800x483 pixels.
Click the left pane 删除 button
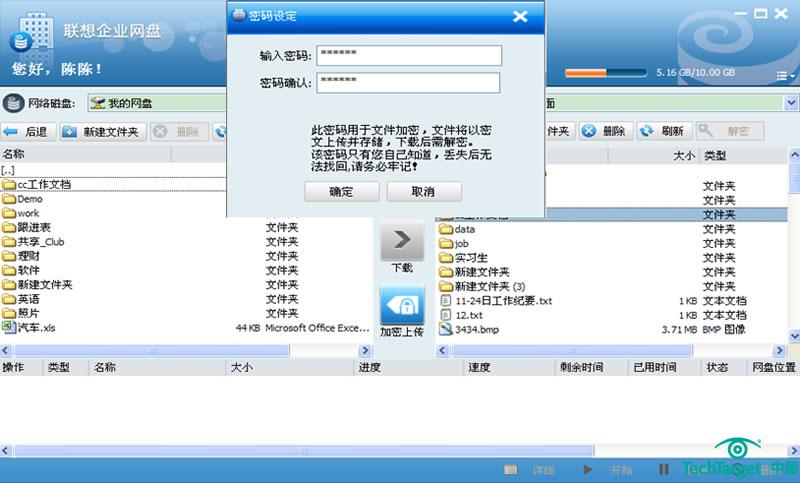(x=180, y=132)
